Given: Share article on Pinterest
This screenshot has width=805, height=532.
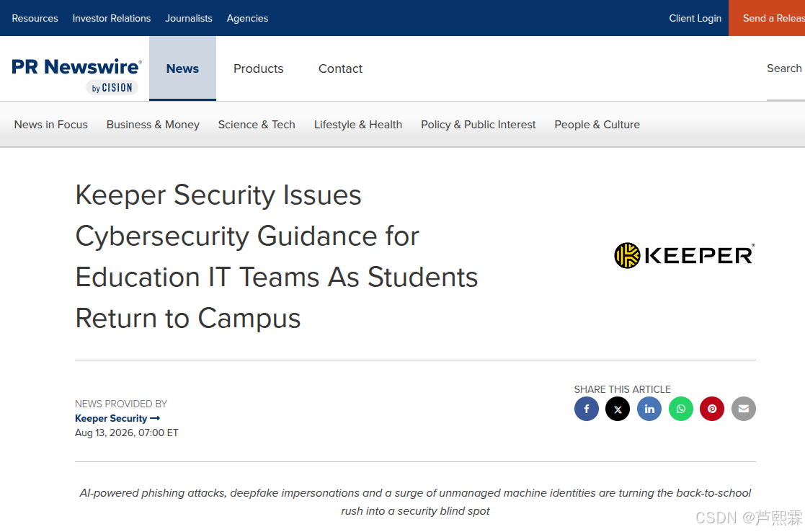Looking at the screenshot, I should tap(712, 409).
